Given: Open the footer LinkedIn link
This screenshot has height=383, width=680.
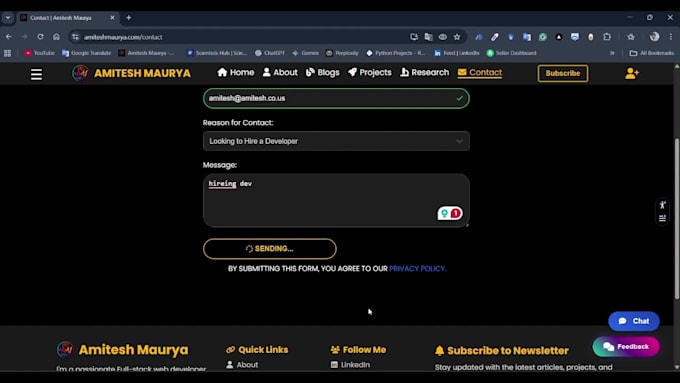Looking at the screenshot, I should [x=350, y=365].
